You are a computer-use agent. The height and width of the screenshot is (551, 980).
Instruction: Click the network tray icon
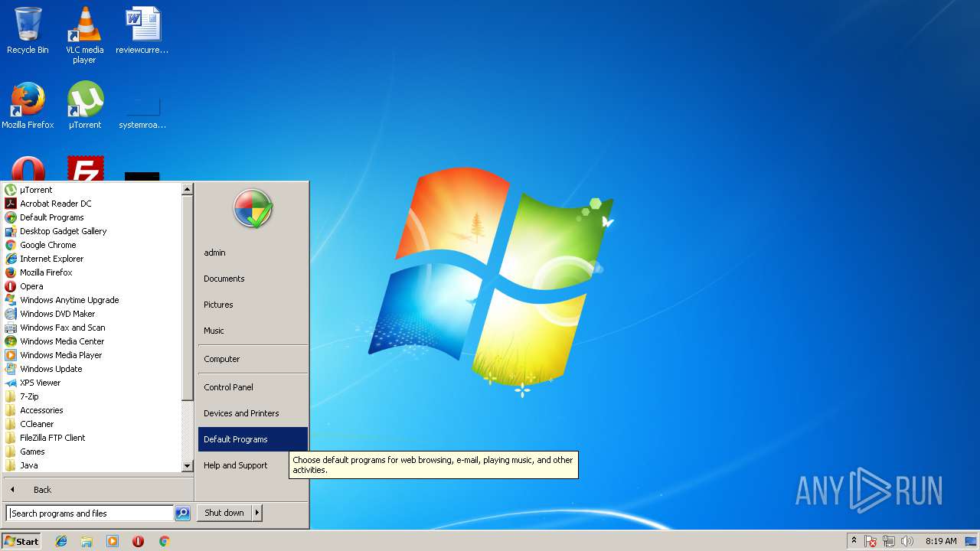click(x=889, y=541)
